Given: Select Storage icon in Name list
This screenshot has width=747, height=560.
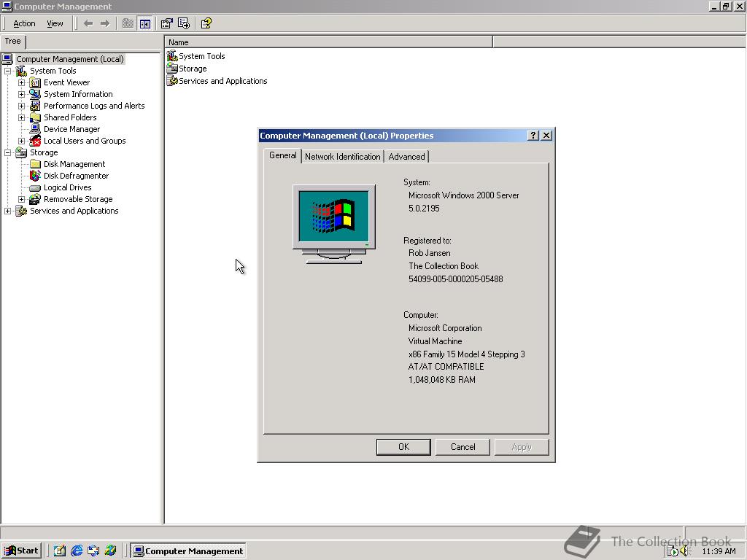Looking at the screenshot, I should pyautogui.click(x=172, y=69).
